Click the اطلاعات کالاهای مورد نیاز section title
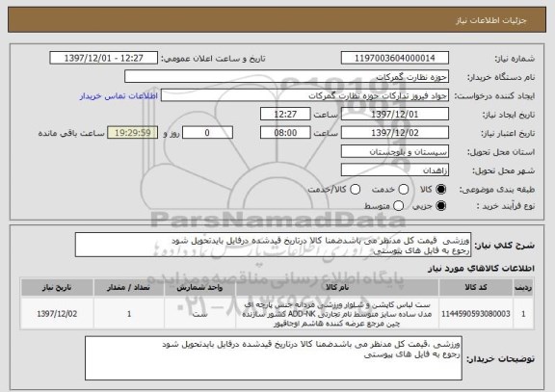 pos(481,269)
